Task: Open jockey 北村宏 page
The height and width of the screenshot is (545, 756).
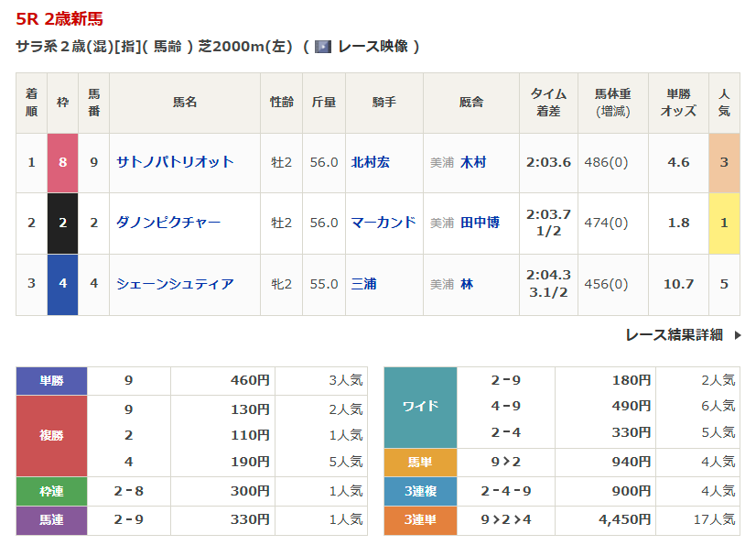Action: pos(371,162)
